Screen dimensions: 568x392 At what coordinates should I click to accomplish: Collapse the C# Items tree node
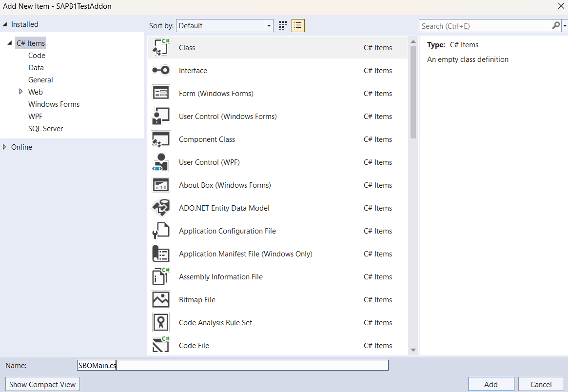click(10, 43)
